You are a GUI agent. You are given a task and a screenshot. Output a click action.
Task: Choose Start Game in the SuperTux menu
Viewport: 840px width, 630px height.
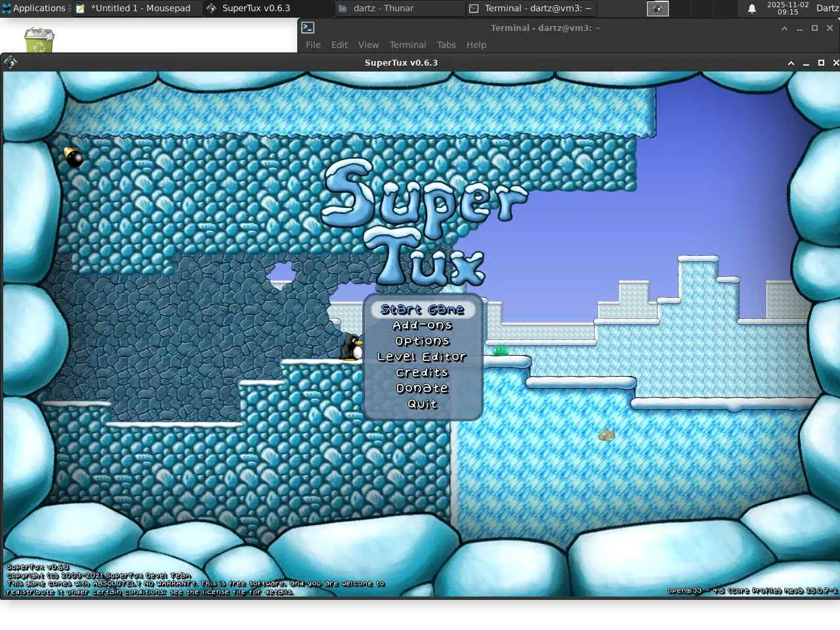pyautogui.click(x=423, y=310)
